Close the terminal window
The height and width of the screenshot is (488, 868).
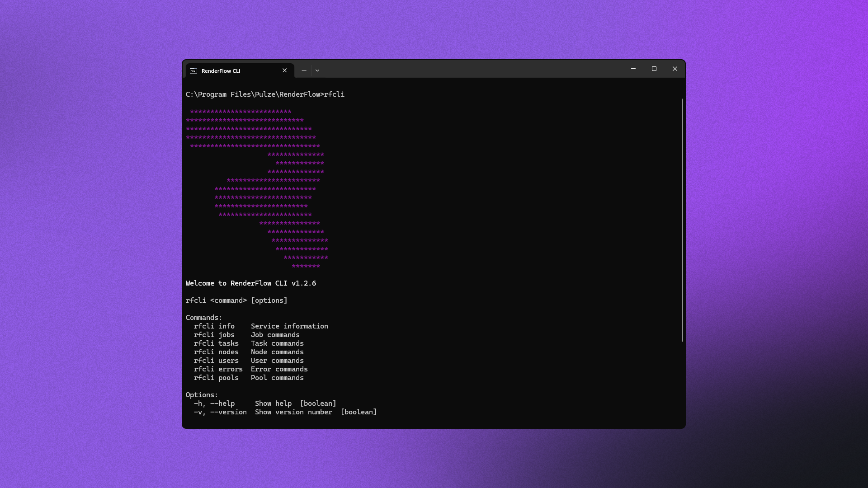point(675,69)
